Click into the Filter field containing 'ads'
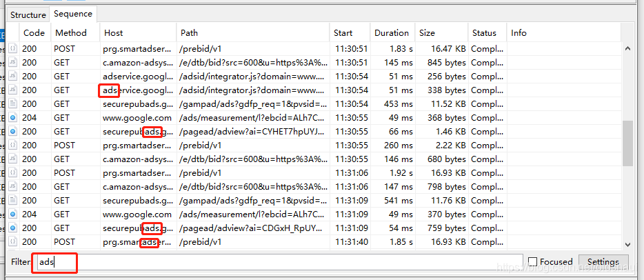644x280 pixels. [x=280, y=262]
